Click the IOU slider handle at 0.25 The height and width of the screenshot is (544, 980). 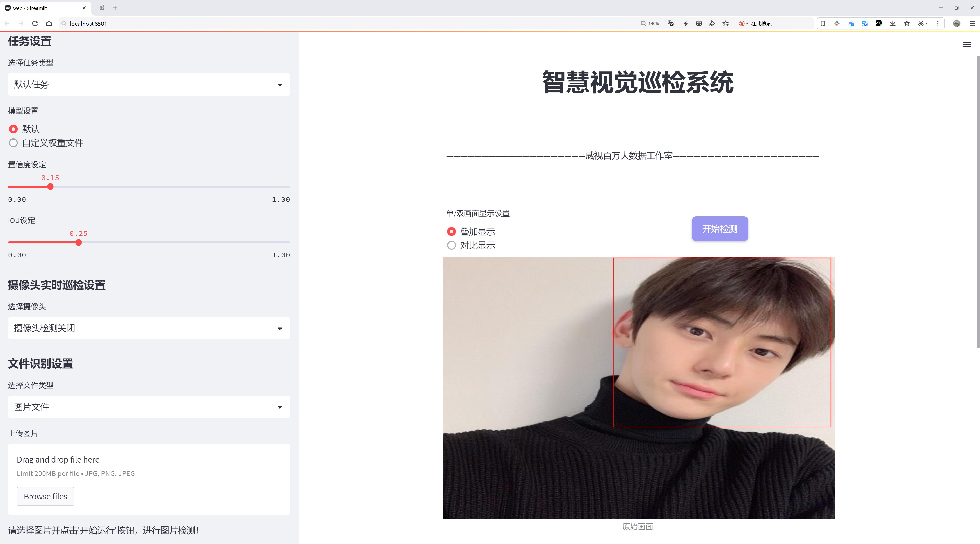click(78, 243)
